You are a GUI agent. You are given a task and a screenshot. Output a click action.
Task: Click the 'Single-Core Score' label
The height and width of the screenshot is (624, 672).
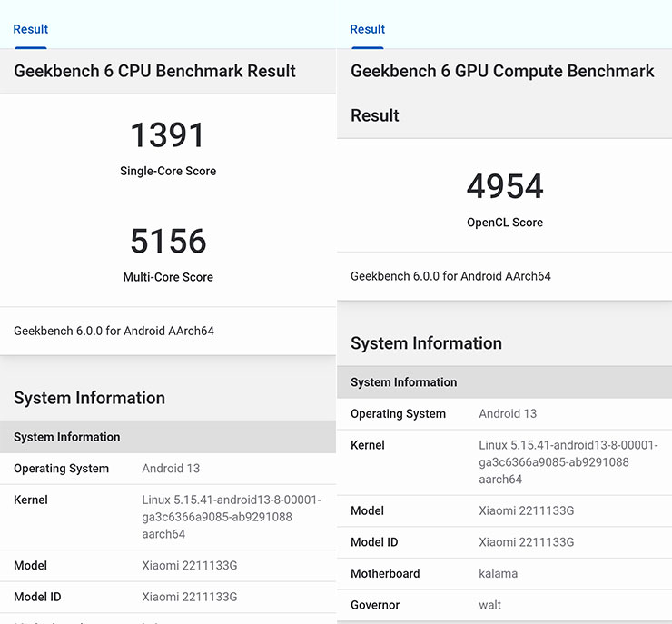coord(168,171)
